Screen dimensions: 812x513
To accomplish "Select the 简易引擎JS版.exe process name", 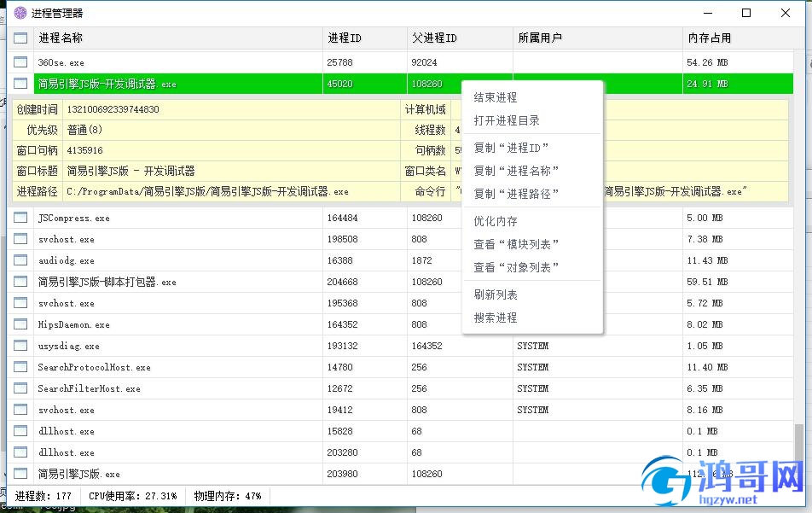I will click(x=78, y=473).
